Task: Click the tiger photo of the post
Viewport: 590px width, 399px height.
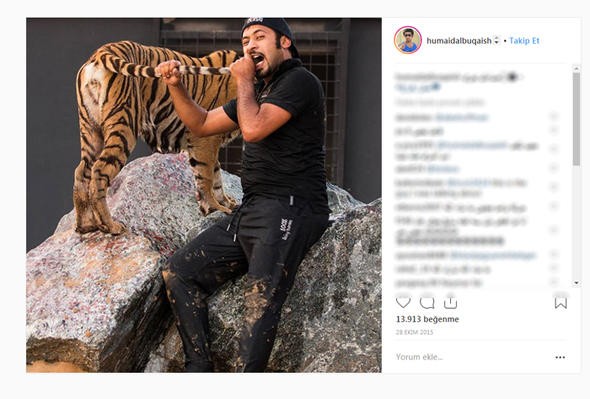Action: coord(204,195)
